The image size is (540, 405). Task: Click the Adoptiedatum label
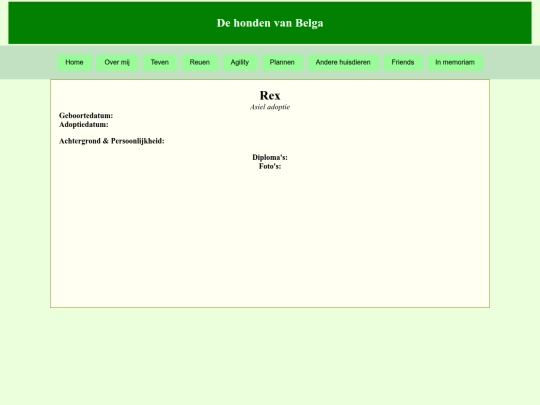tap(84, 124)
